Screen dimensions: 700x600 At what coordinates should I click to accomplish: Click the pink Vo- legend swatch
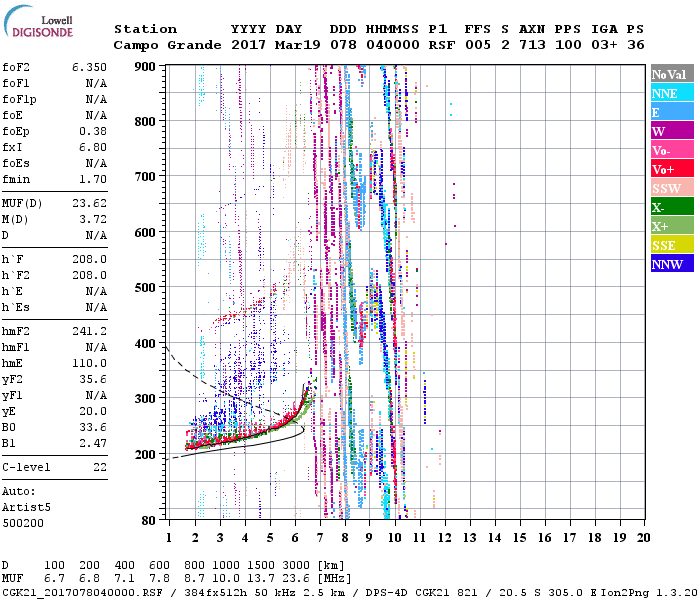(x=671, y=150)
